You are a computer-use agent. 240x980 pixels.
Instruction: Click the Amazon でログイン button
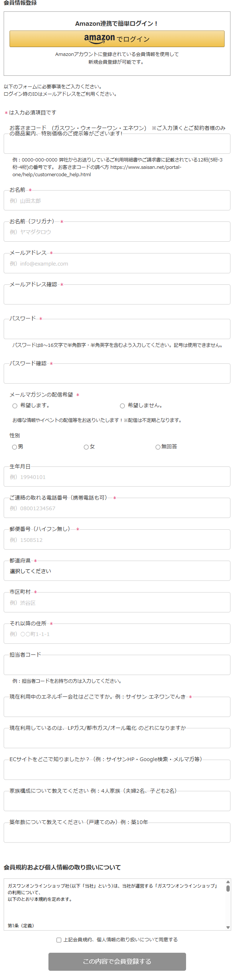117,39
